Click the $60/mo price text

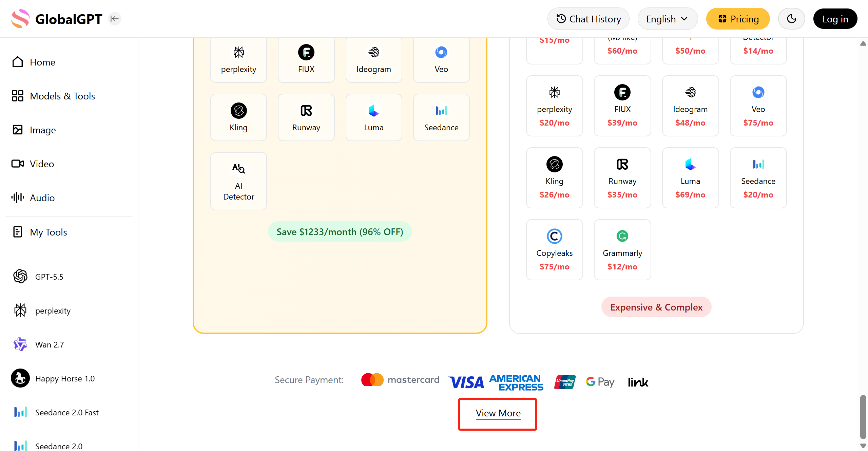tap(622, 51)
